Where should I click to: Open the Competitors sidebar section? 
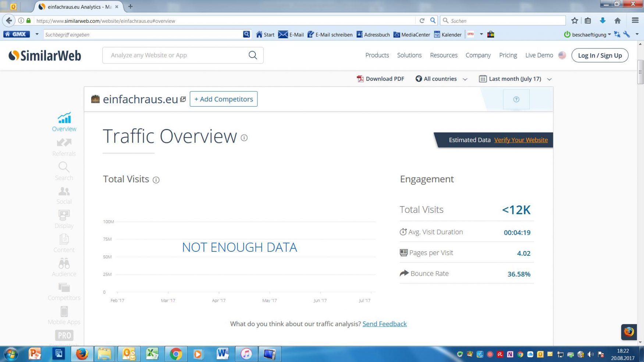point(64,292)
